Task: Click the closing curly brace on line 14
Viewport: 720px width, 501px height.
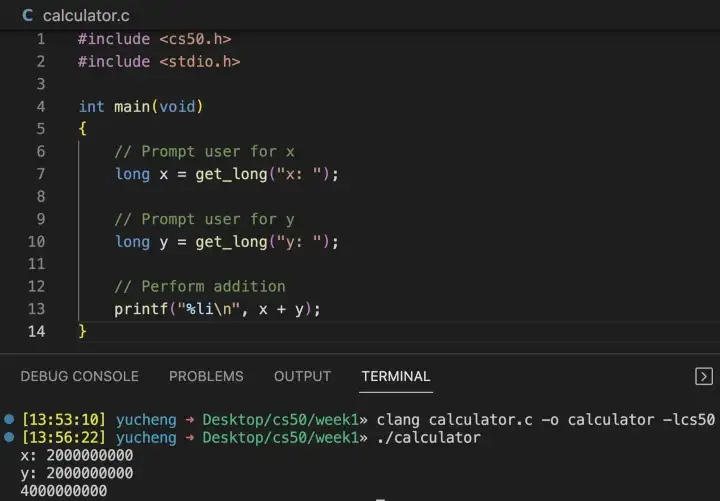Action: click(x=83, y=331)
